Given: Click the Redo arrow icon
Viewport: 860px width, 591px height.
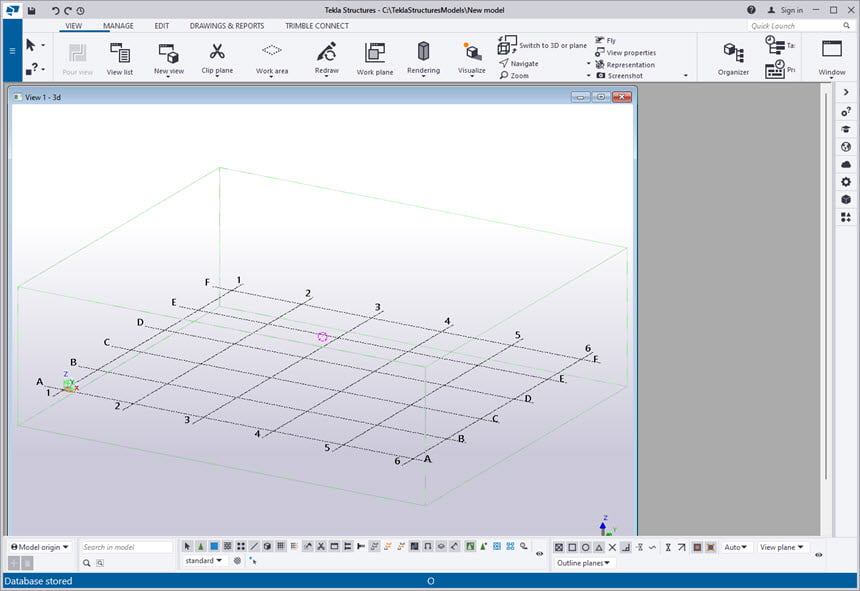Looking at the screenshot, I should click(68, 10).
